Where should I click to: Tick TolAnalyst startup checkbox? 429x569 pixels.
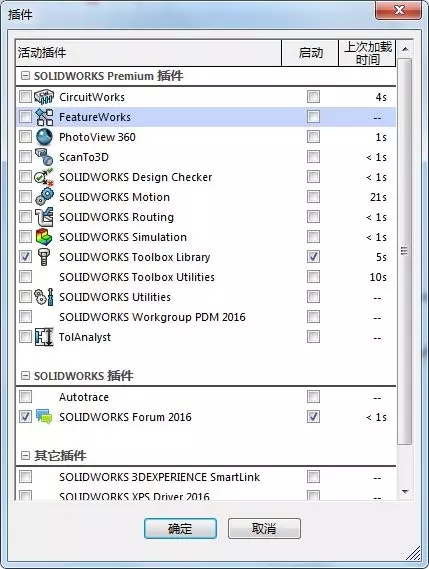[313, 337]
